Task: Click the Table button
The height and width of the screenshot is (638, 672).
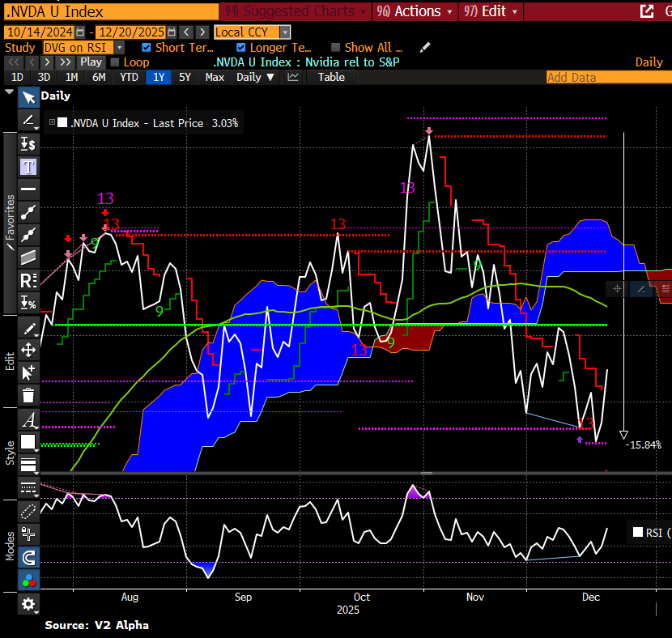Action: click(331, 77)
